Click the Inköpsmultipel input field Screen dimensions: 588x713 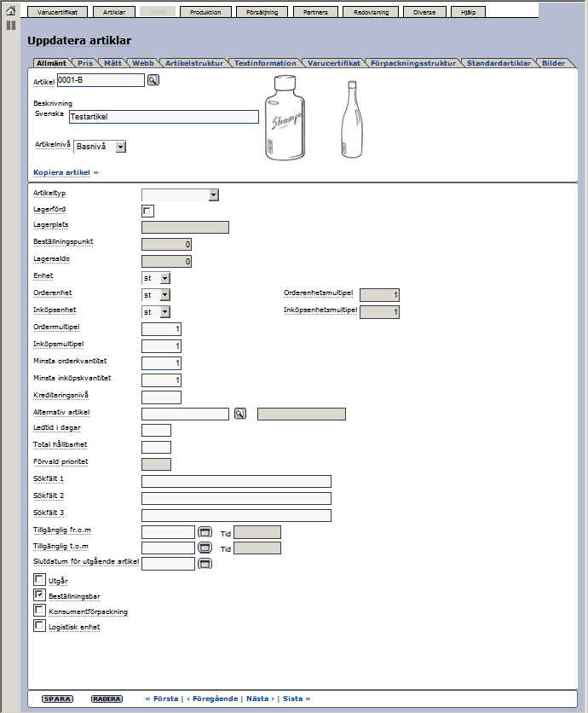click(161, 346)
